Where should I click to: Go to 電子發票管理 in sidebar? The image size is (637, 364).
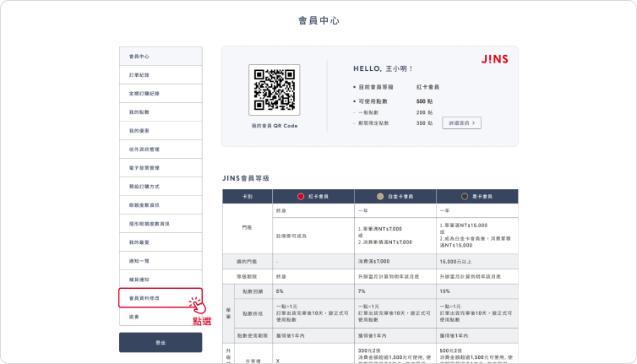click(x=161, y=168)
